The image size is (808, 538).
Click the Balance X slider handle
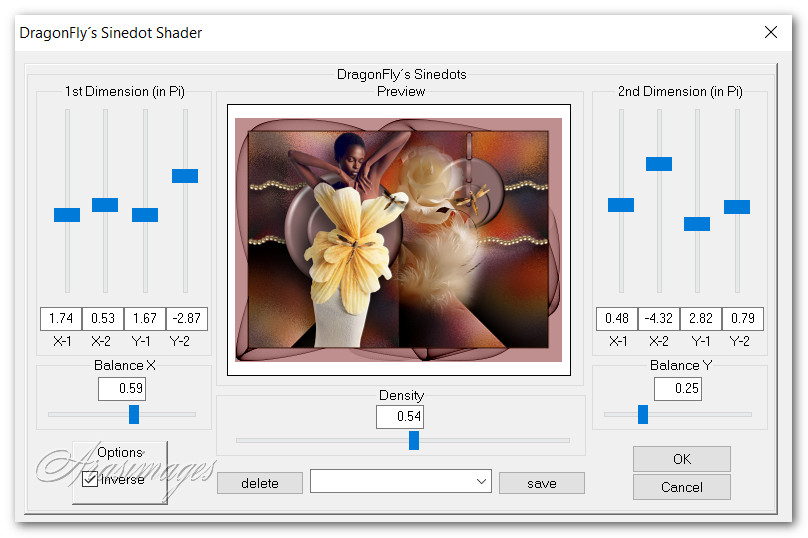pyautogui.click(x=134, y=414)
